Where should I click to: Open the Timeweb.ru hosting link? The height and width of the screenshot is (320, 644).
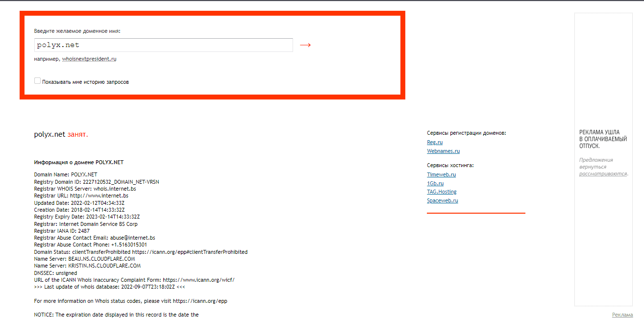click(441, 174)
